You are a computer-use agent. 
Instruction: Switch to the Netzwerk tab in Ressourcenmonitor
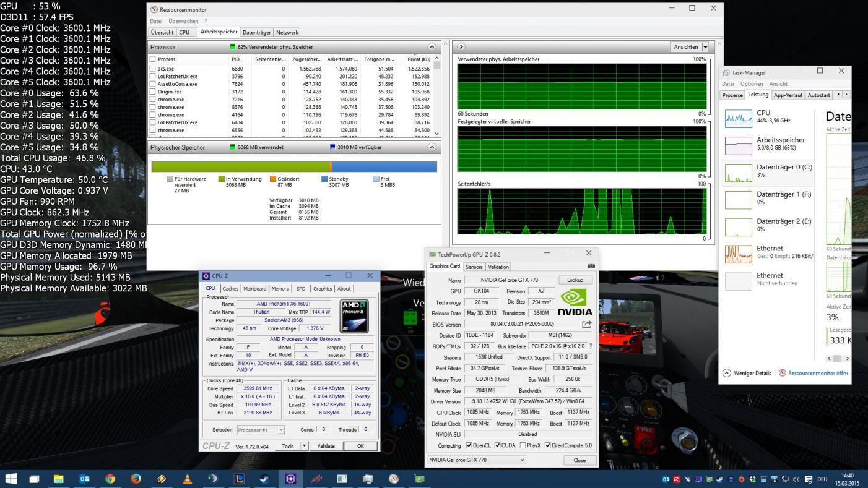(x=287, y=32)
